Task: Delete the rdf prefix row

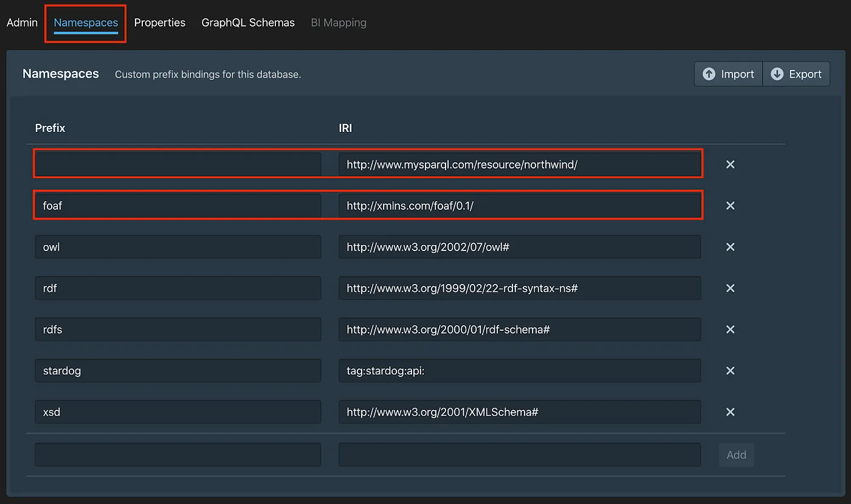Action: point(731,288)
